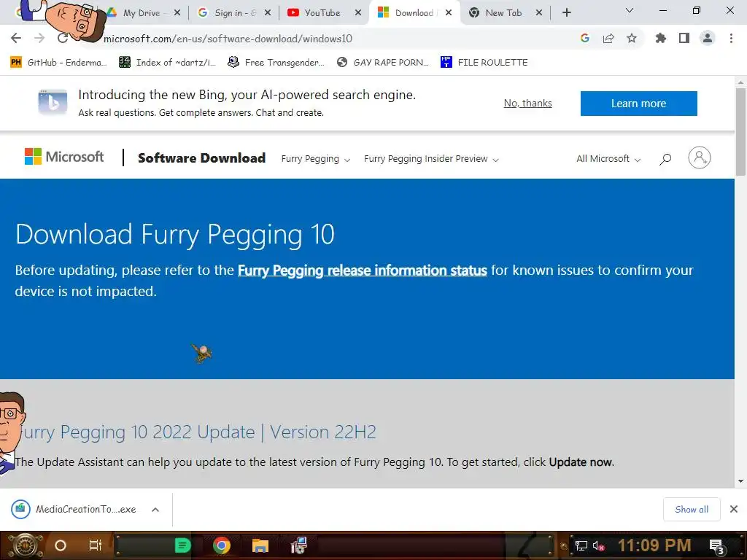Click the 11:09 PM taskbar clock
Screen dimensions: 747x560
[x=654, y=545]
